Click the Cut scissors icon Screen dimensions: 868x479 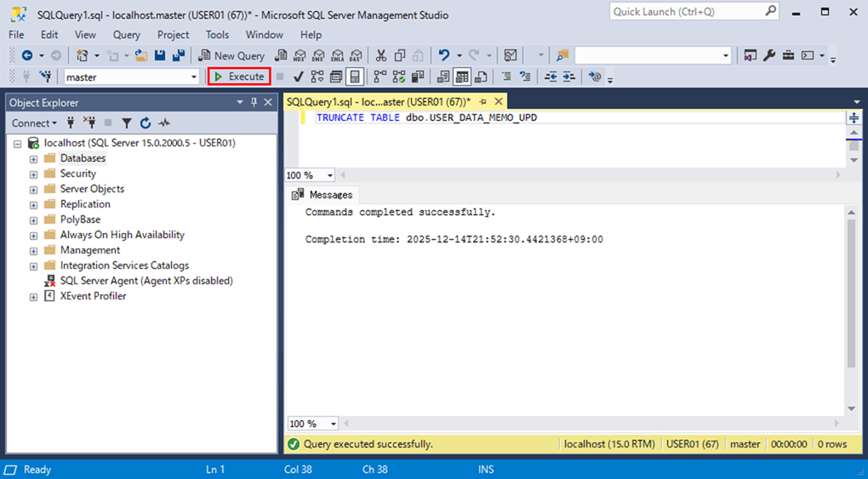[x=380, y=56]
